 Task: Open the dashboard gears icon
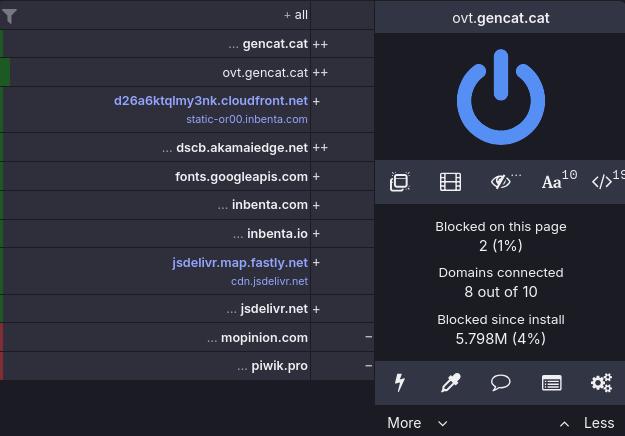(601, 383)
